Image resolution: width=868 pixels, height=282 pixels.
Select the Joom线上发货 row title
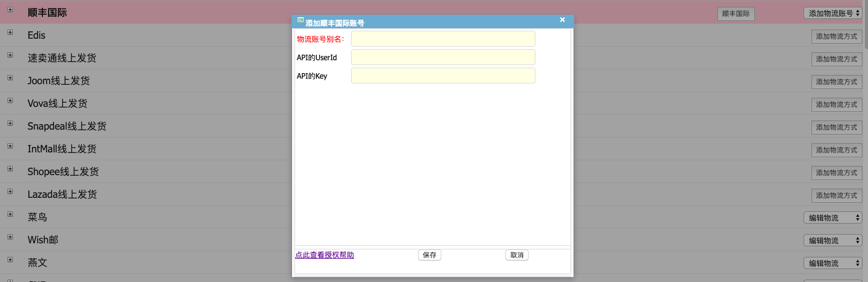point(58,80)
